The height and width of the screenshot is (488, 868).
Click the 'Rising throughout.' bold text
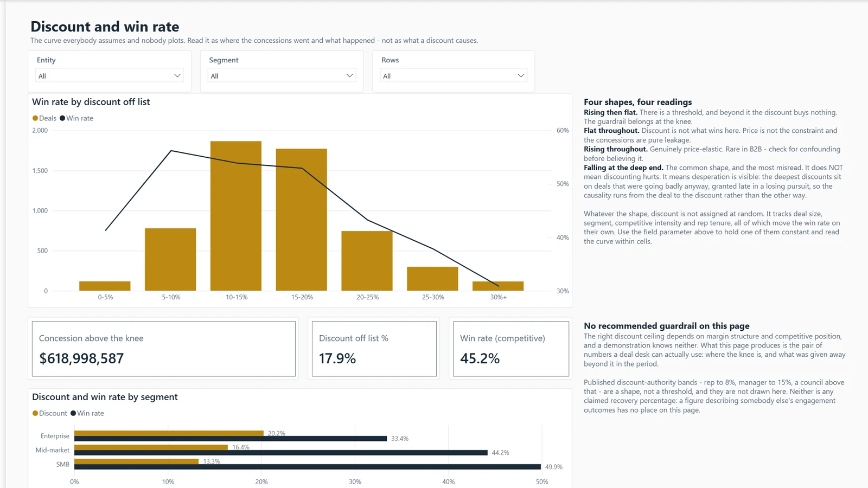pos(616,149)
